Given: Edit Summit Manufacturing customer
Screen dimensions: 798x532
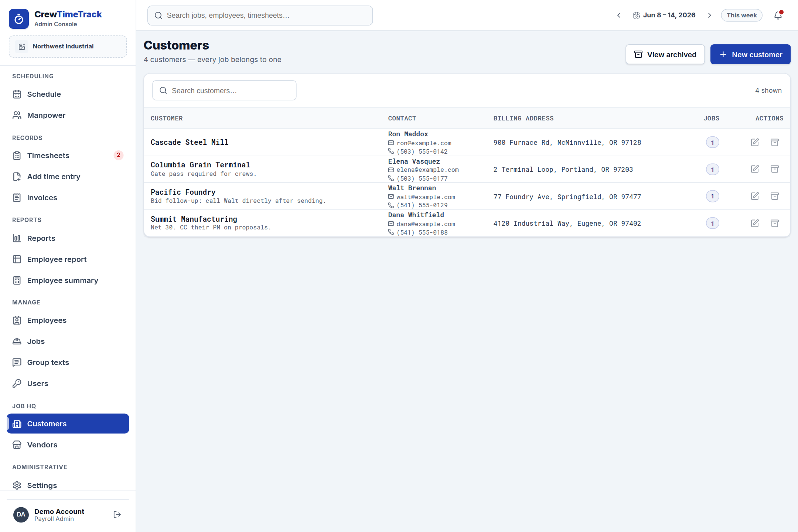Looking at the screenshot, I should coord(755,223).
